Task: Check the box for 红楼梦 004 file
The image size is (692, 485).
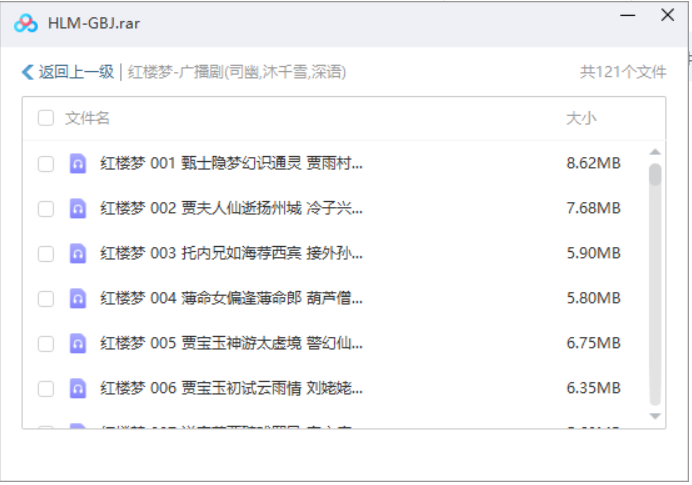Action: click(46, 299)
